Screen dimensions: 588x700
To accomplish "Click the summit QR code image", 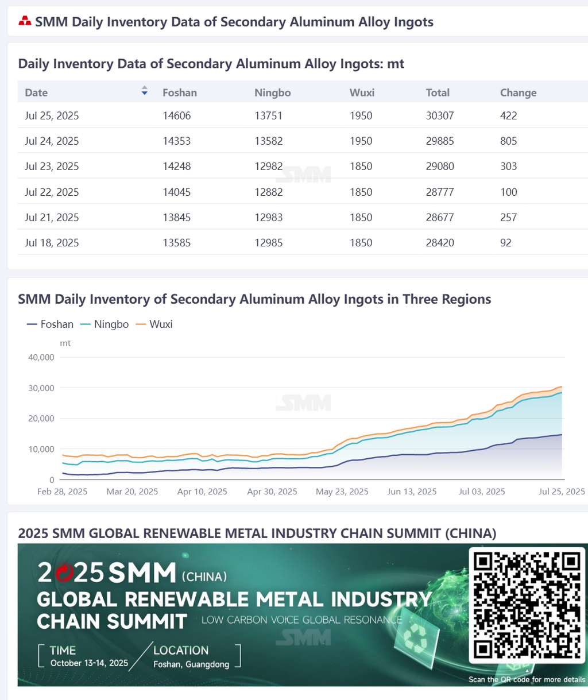I will tap(527, 606).
